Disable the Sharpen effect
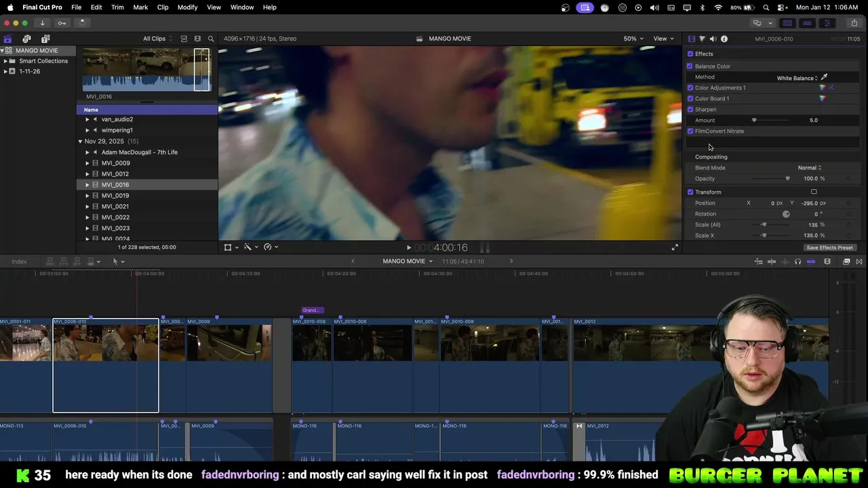This screenshot has width=868, height=488. (690, 109)
